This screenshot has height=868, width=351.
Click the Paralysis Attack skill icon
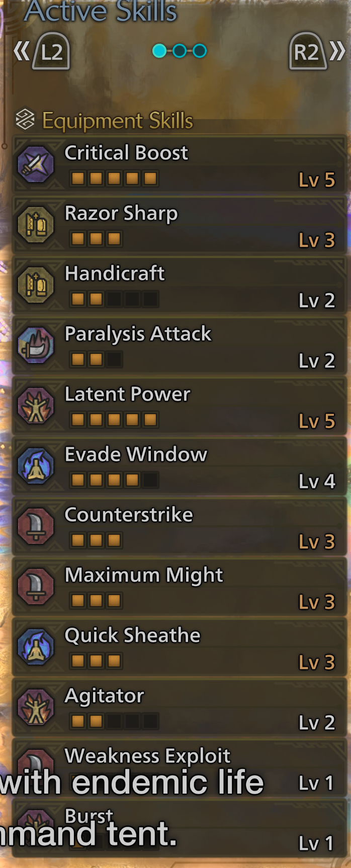click(36, 345)
